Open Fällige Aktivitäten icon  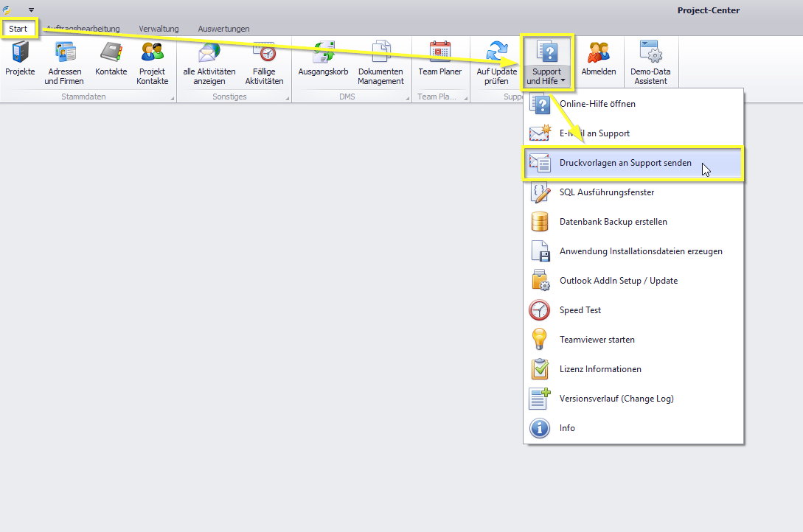tap(264, 62)
